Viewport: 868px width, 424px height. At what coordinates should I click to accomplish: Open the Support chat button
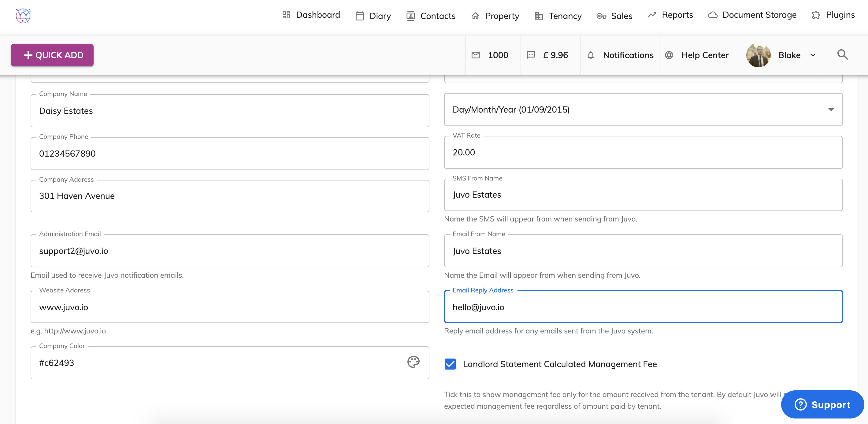[x=822, y=404]
